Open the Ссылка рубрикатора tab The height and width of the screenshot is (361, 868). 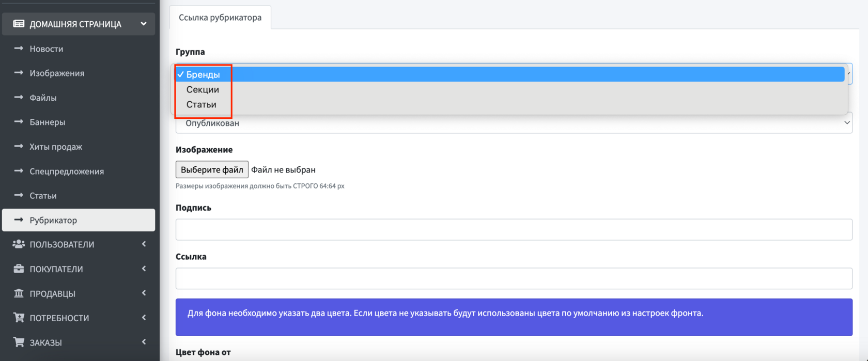(x=220, y=18)
